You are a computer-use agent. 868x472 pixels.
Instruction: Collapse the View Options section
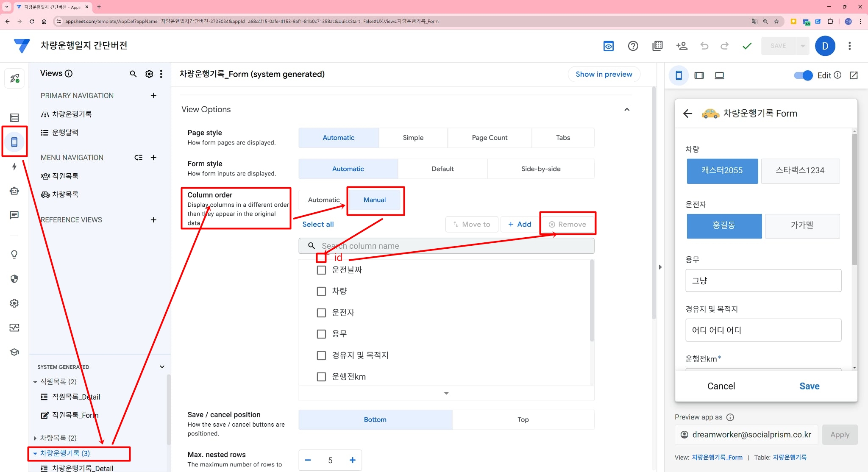tap(627, 109)
